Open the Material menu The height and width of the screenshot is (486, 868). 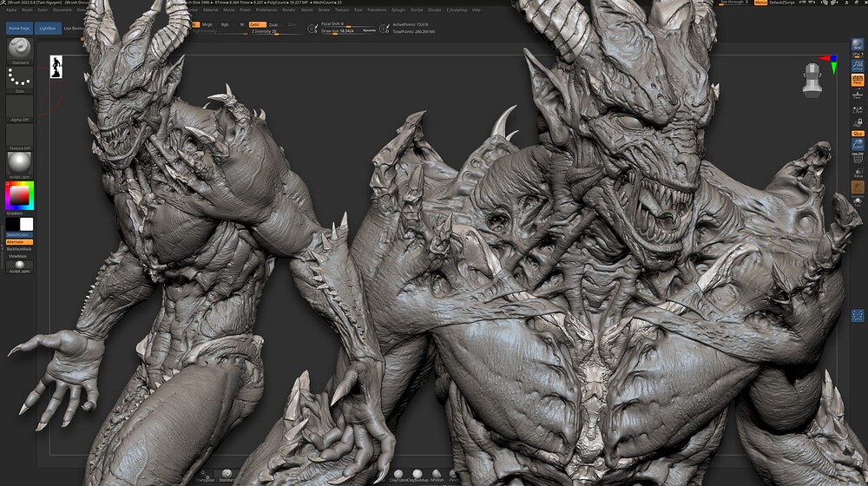(x=210, y=10)
